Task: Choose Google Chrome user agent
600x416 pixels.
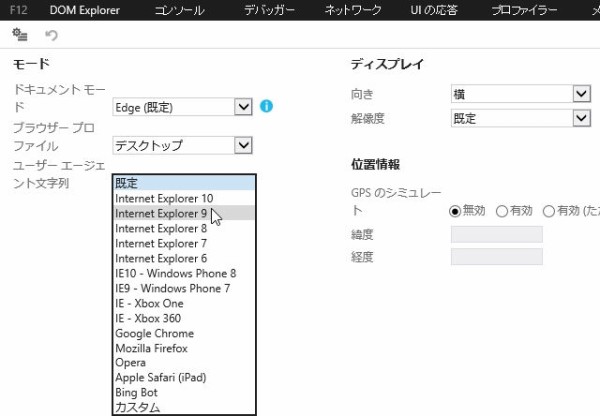Action: [x=184, y=333]
